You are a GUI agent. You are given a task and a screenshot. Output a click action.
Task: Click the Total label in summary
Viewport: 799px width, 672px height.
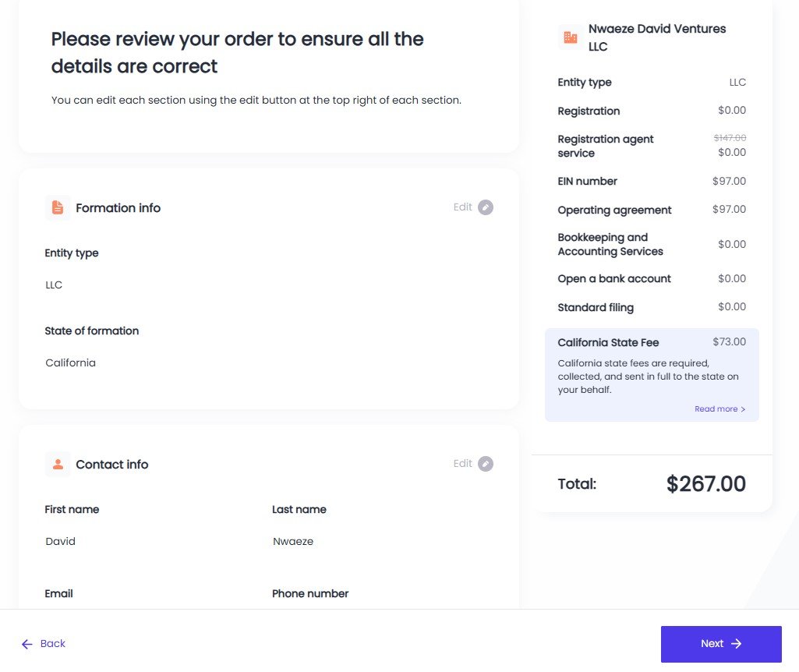click(577, 483)
